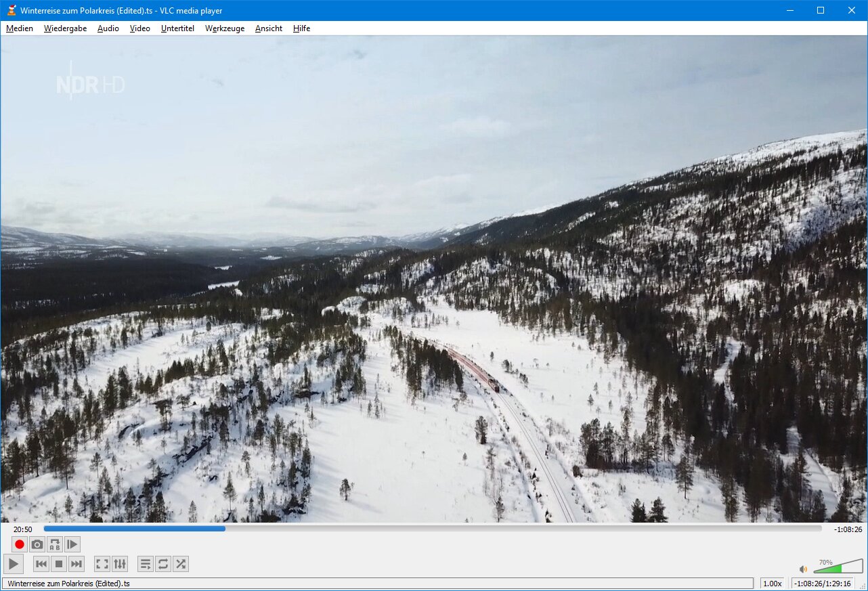The image size is (868, 591).
Task: Advance frame by frame
Action: [x=72, y=544]
